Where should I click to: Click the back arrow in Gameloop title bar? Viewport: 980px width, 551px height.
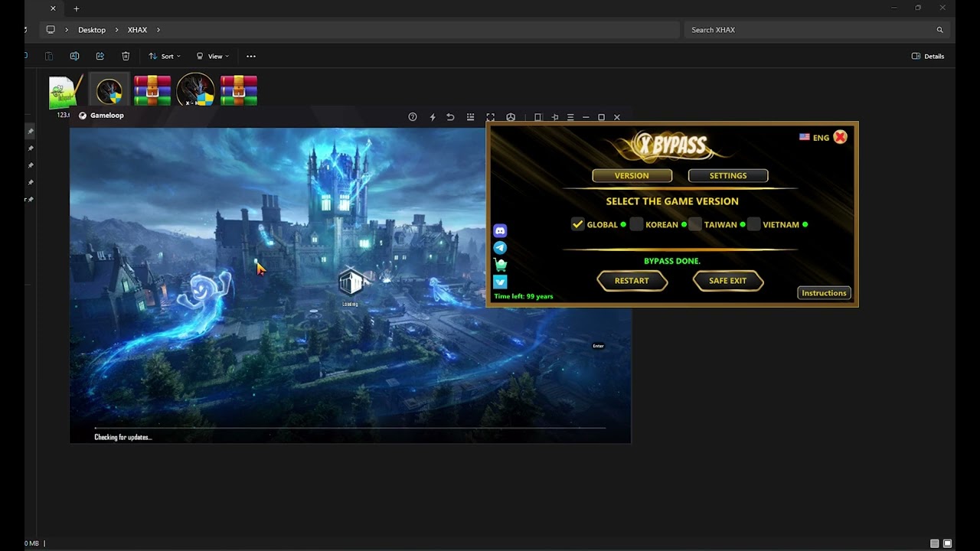450,117
